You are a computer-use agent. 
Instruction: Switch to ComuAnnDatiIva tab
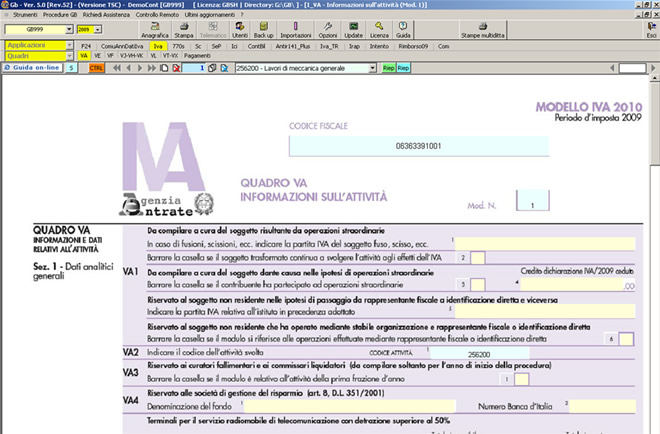[x=122, y=46]
